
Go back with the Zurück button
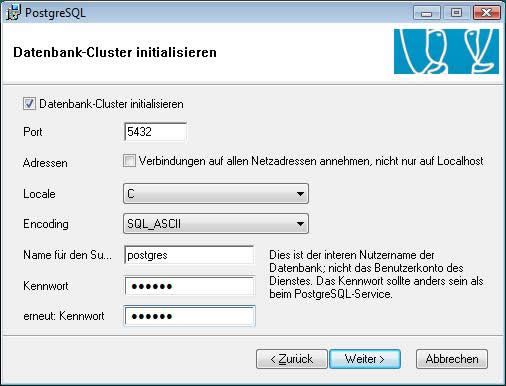pyautogui.click(x=292, y=359)
